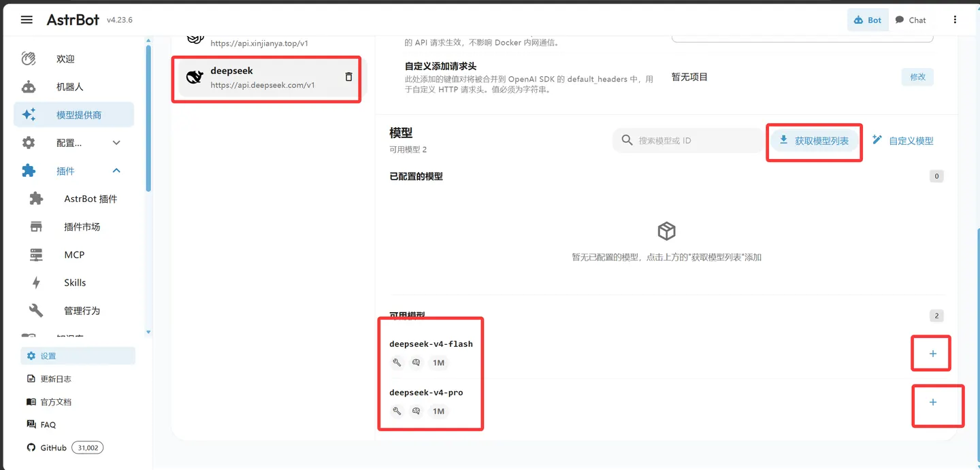Click the deepseek-v4-pro model name
The width and height of the screenshot is (980, 470).
click(x=426, y=392)
